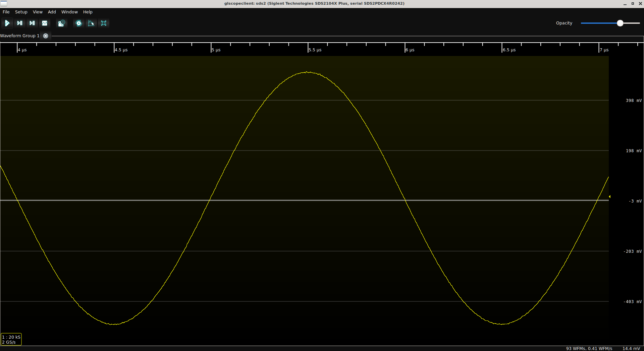Click the 6 µs timeline label
The image size is (644, 351).
pos(410,50)
